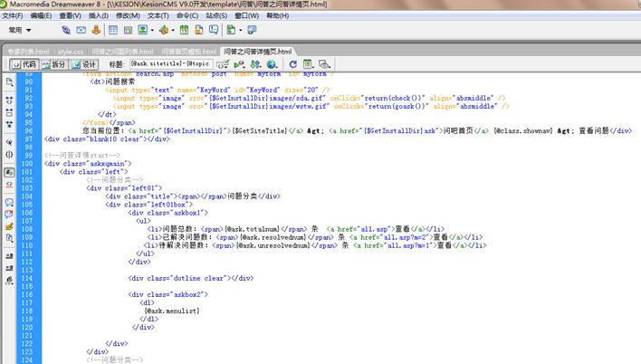Viewport: 641px width, 364px height.
Task: Open the View Options icon
Action: [308, 64]
